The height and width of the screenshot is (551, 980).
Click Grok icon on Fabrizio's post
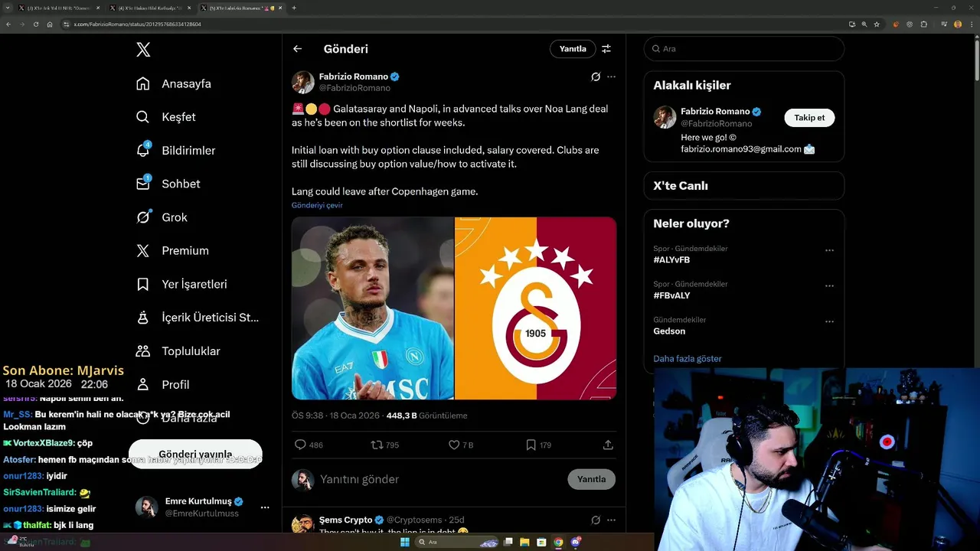click(x=596, y=77)
